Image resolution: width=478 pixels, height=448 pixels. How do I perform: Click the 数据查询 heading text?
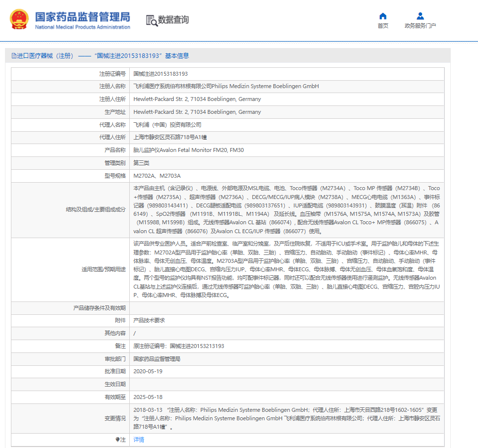click(173, 20)
